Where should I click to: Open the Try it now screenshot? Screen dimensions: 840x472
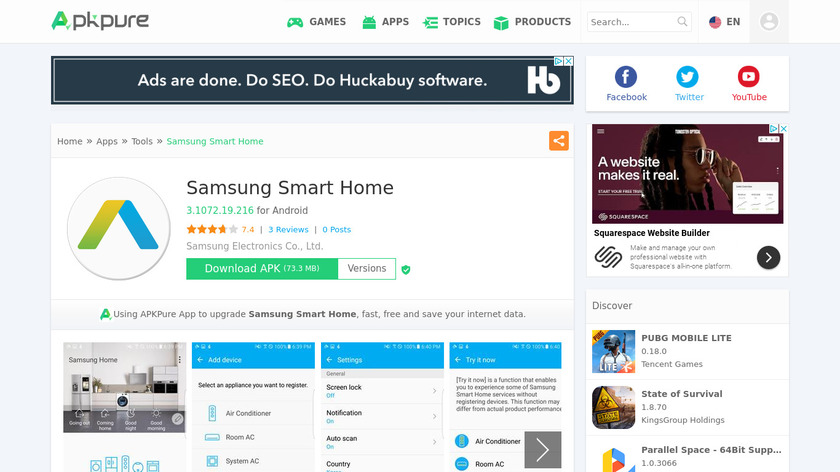coord(505,407)
